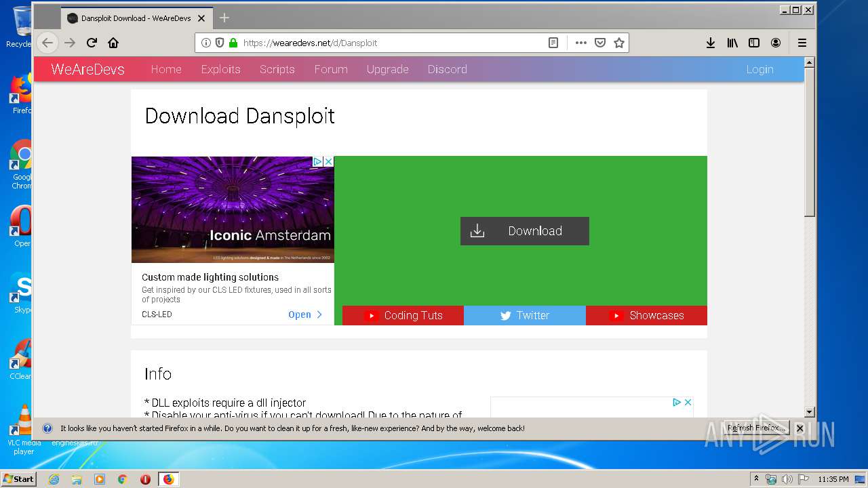
Task: Click AdChoices icon on lower right ad
Action: pos(677,402)
